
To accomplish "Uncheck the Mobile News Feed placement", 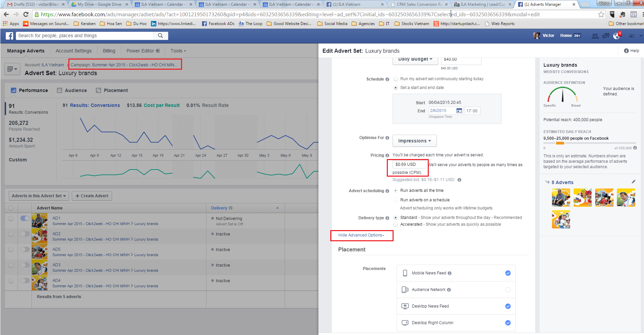I will (x=508, y=273).
